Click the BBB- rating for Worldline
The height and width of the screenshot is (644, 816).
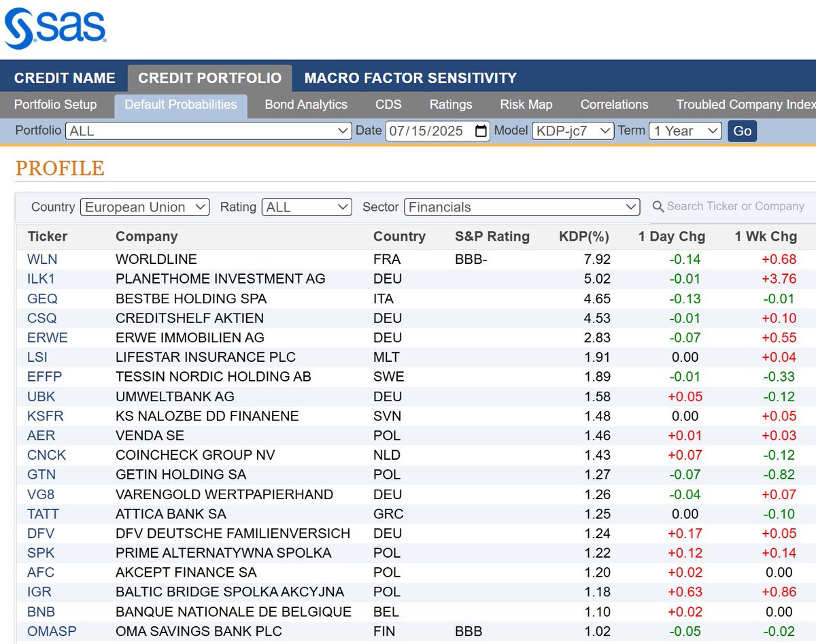coord(471,259)
